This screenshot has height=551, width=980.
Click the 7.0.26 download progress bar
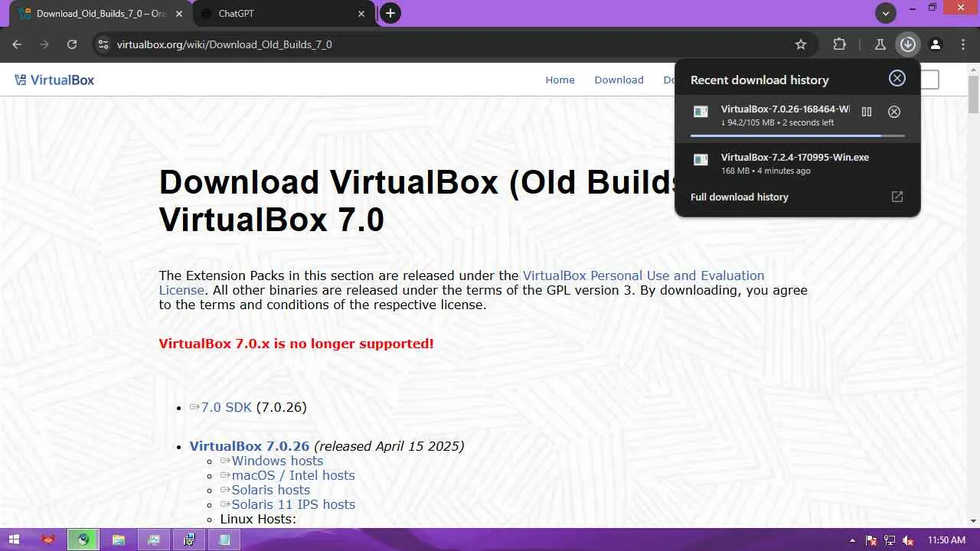(797, 135)
